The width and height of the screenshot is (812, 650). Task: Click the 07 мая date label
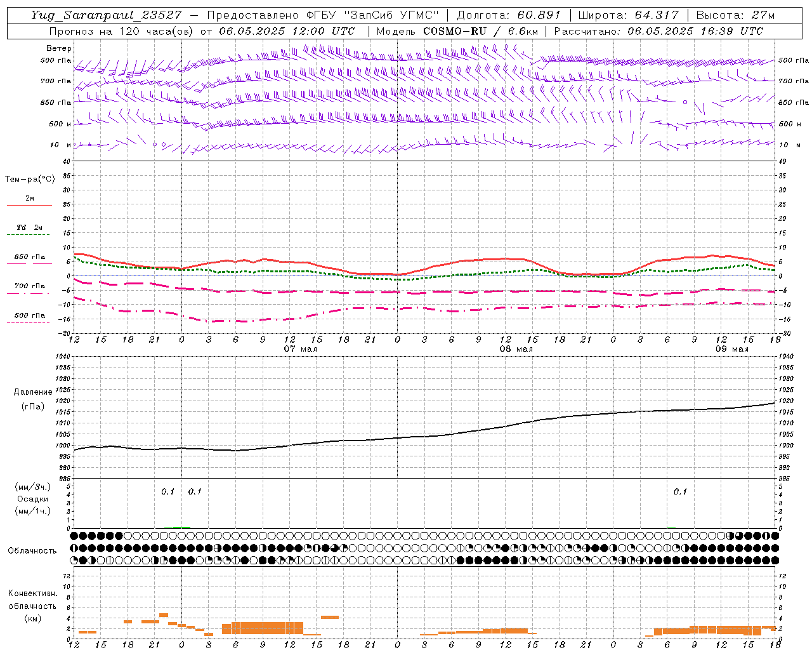[300, 349]
